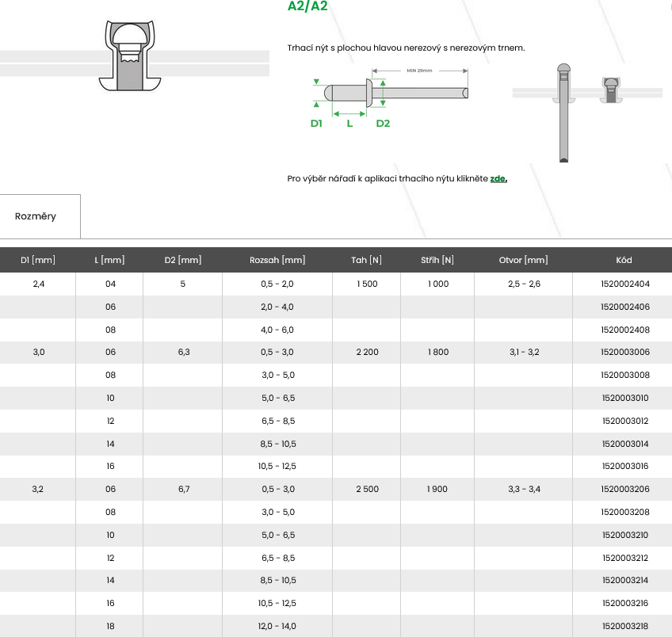Click the D1 [mm] column header

tap(37, 260)
